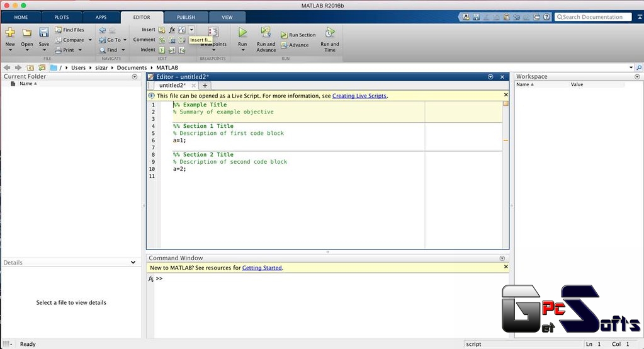Switch to the HOME tab
This screenshot has width=644, height=349.
(21, 17)
